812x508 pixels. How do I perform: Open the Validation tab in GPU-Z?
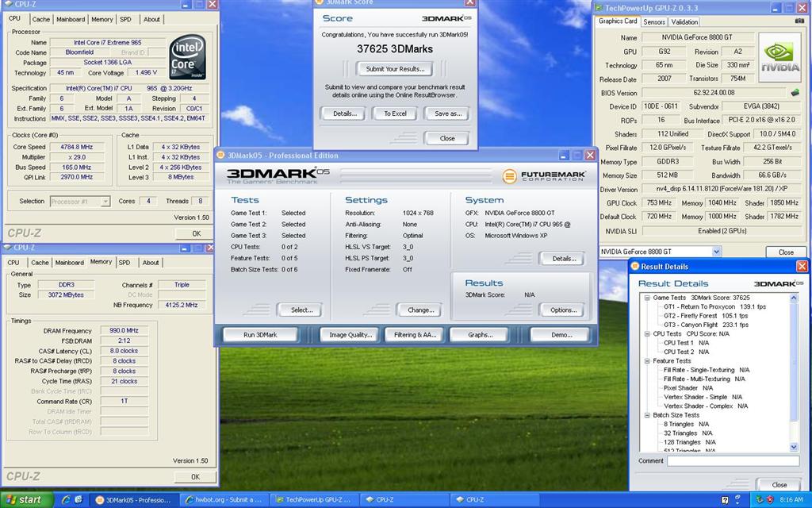(x=684, y=21)
